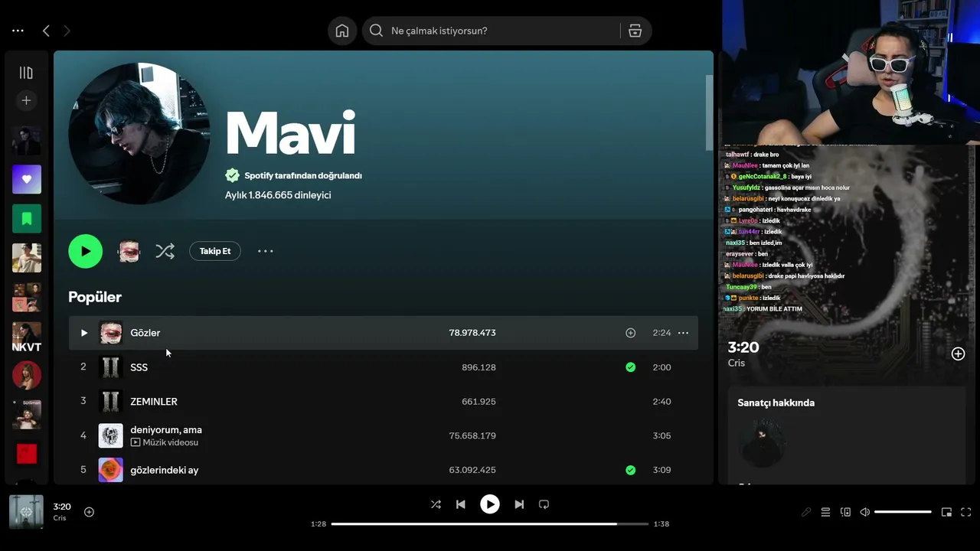The height and width of the screenshot is (551, 980).
Task: Click the 'deniyorum, ama' skull cover
Action: pos(111,435)
